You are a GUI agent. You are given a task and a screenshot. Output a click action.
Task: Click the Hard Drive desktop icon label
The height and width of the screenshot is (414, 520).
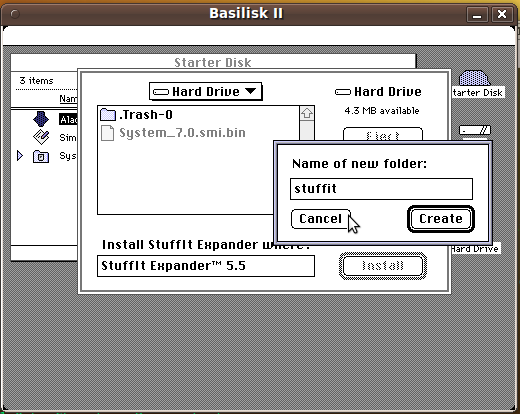point(475,249)
